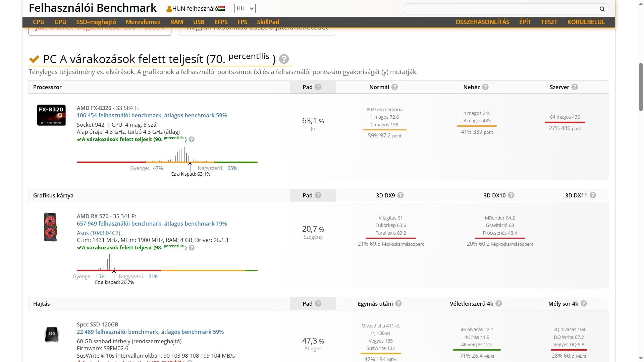Open the GPU menu item

click(60, 22)
